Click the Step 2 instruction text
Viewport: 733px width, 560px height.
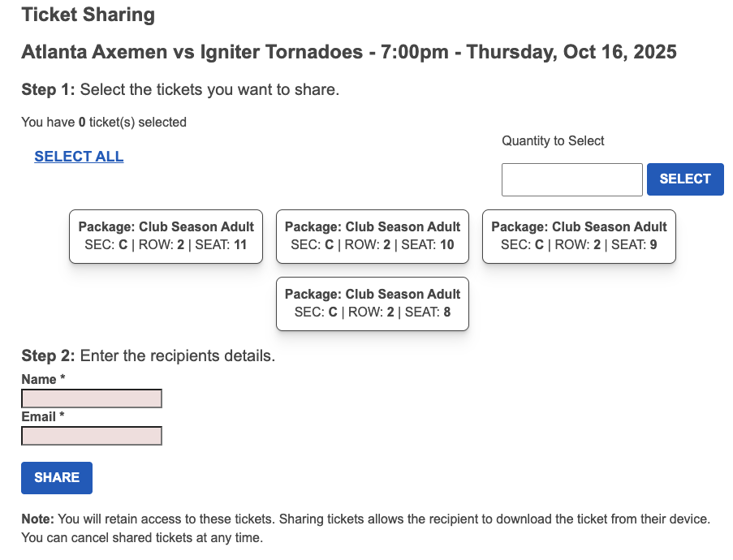click(x=149, y=355)
